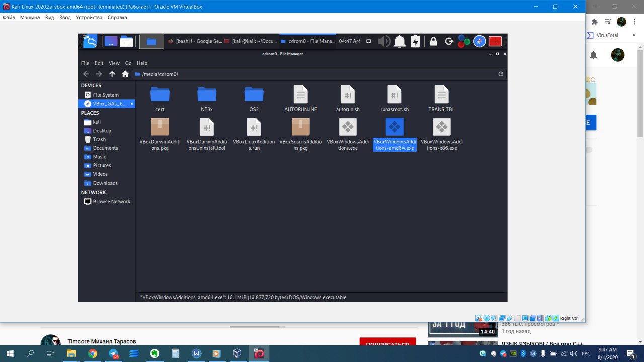
Task: Eject the VBox_GAs disc in sidebar
Action: (132, 104)
